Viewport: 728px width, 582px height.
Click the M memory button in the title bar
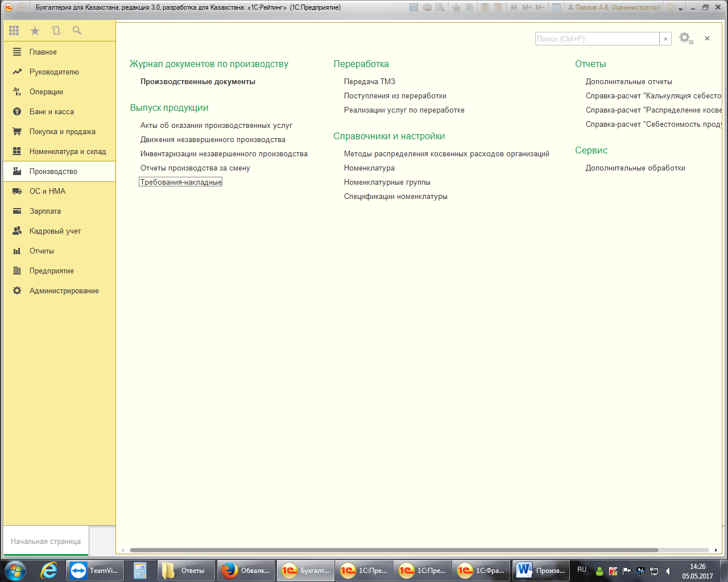[514, 7]
